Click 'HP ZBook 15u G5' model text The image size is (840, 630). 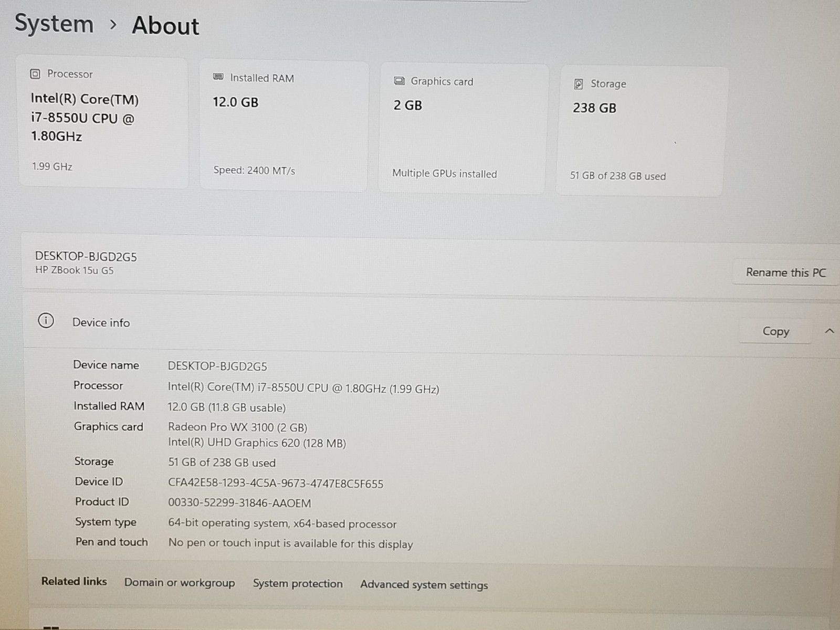74,270
